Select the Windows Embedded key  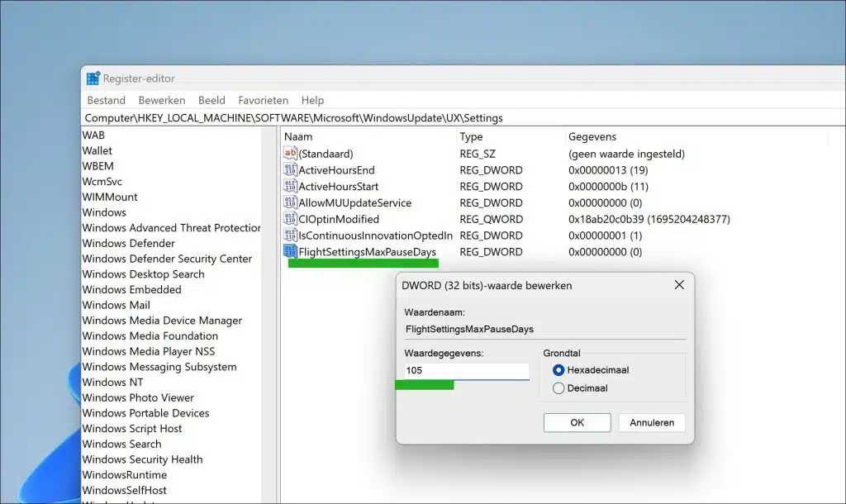click(131, 289)
